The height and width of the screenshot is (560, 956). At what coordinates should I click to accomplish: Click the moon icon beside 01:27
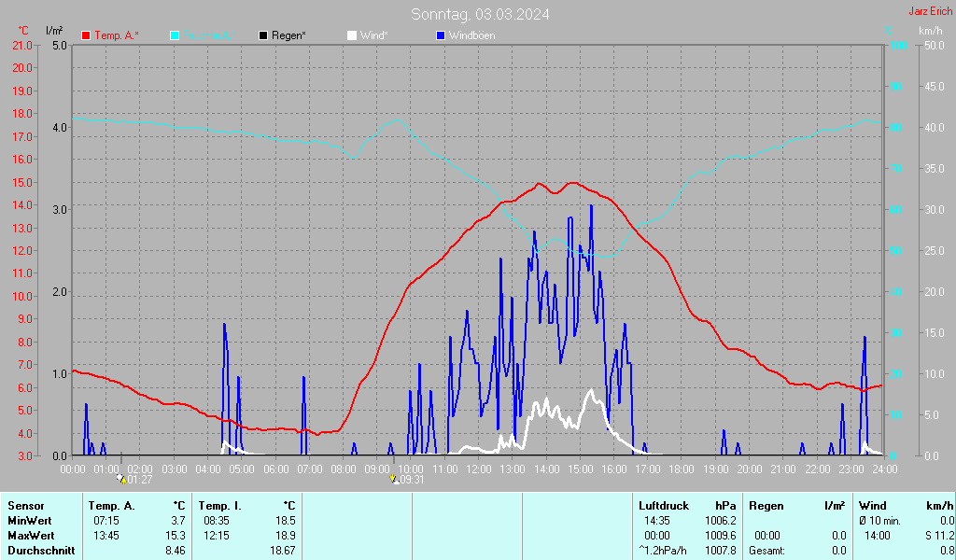click(x=121, y=480)
